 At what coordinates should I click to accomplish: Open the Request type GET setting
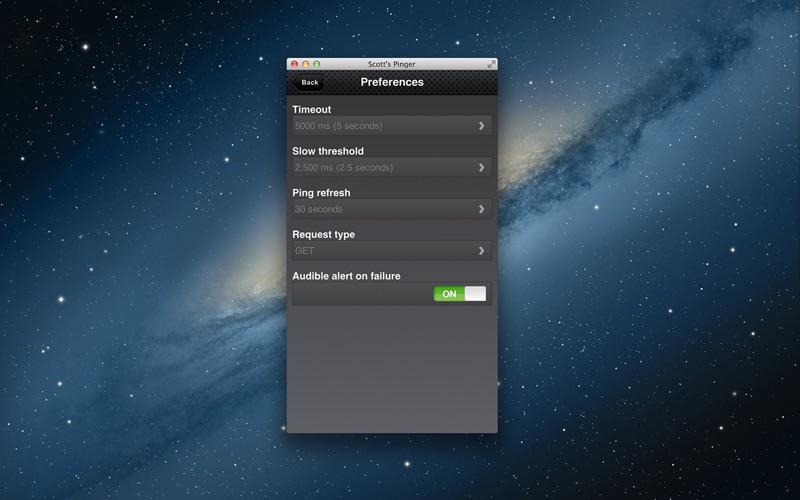[392, 251]
